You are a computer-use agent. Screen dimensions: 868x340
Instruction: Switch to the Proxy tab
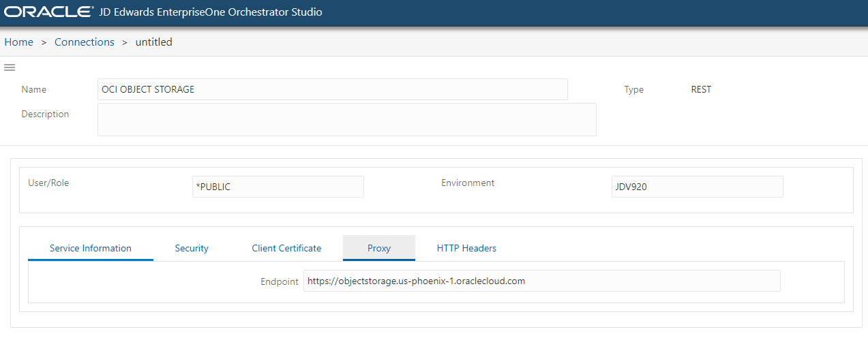(379, 248)
